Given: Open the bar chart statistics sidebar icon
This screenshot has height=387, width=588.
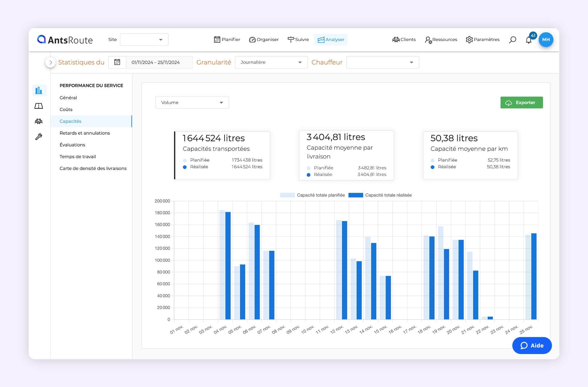Looking at the screenshot, I should [x=39, y=91].
